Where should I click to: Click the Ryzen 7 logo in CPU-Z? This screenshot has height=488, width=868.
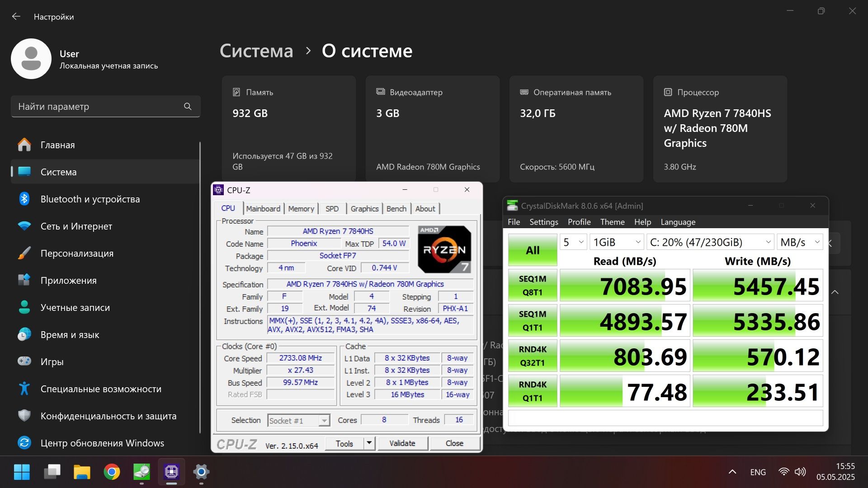tap(444, 249)
